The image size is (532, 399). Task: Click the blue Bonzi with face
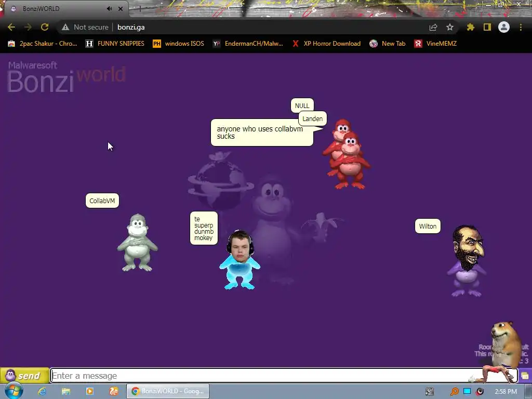[x=240, y=260]
